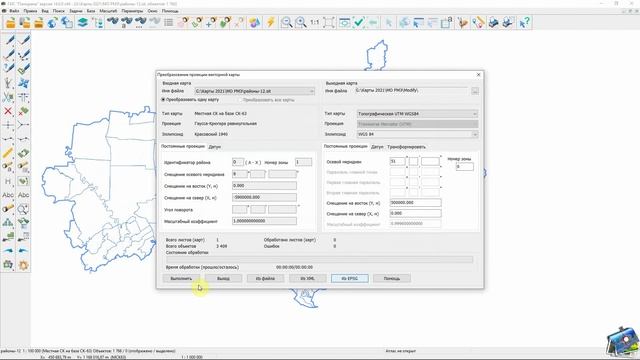Click the 'Выполнить' button
Image resolution: width=640 pixels, height=360 pixels.
pyautogui.click(x=181, y=278)
